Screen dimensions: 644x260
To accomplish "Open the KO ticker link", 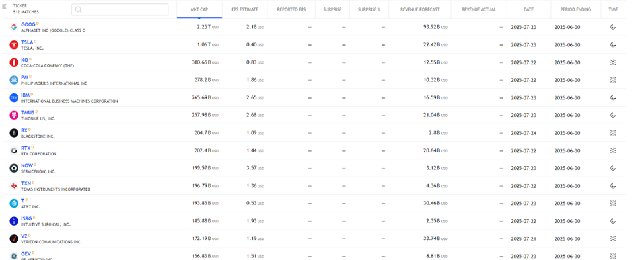I will pos(24,60).
